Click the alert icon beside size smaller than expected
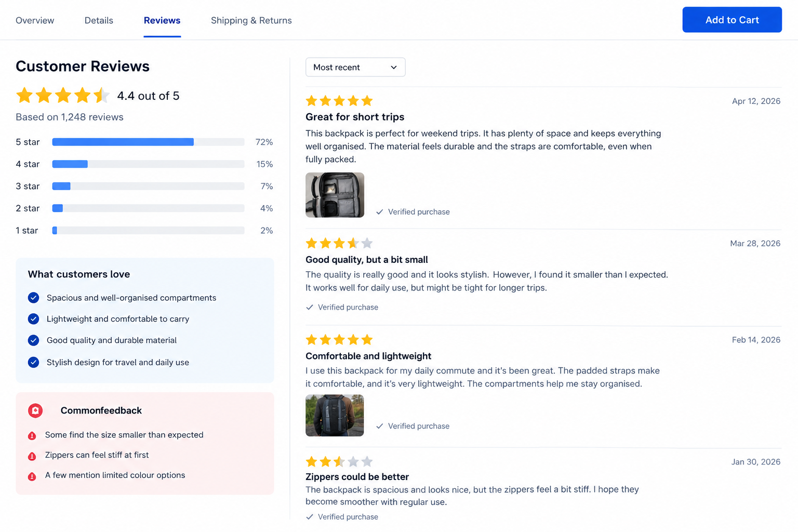The image size is (798, 532). [32, 435]
